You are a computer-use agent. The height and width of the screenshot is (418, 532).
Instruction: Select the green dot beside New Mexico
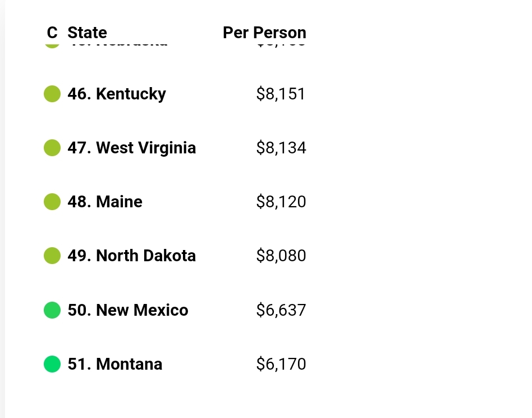pos(52,310)
